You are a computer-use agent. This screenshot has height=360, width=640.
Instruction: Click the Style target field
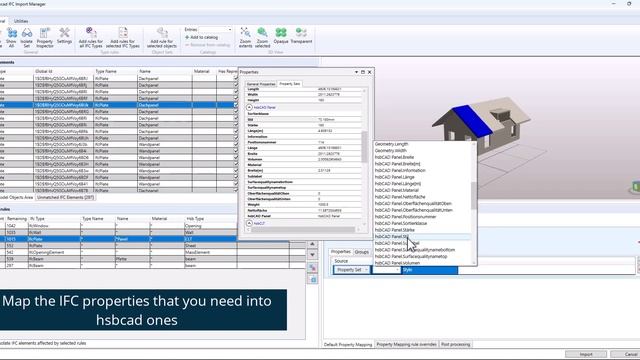tap(430, 270)
